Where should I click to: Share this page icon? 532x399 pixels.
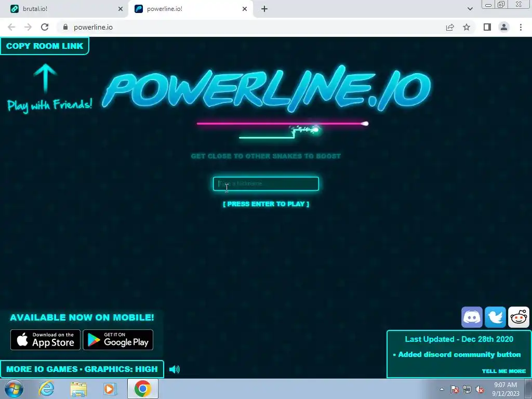[x=450, y=27]
